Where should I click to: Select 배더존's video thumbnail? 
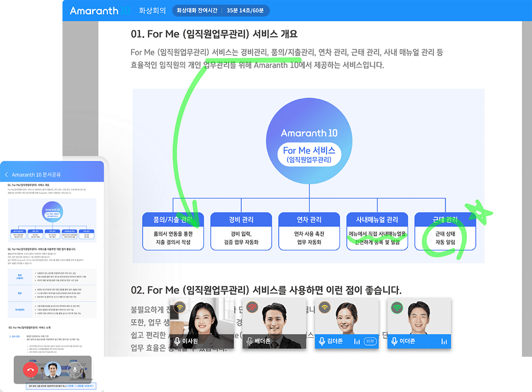coord(274,323)
